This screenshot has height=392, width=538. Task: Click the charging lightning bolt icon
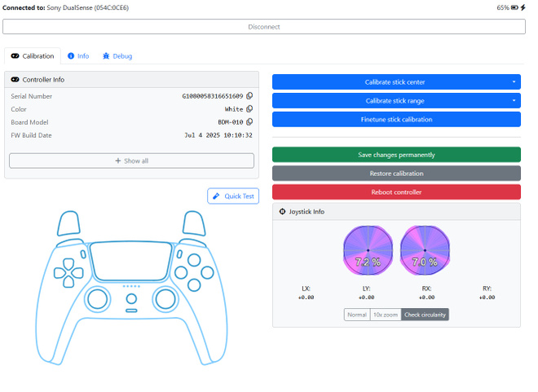[x=523, y=7]
